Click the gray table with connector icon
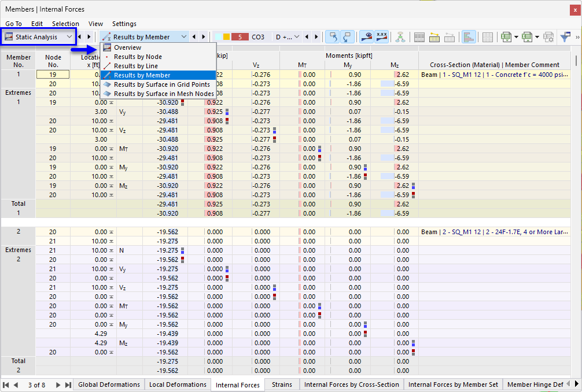Screen dimensions: 582x392 pyautogui.click(x=450, y=37)
